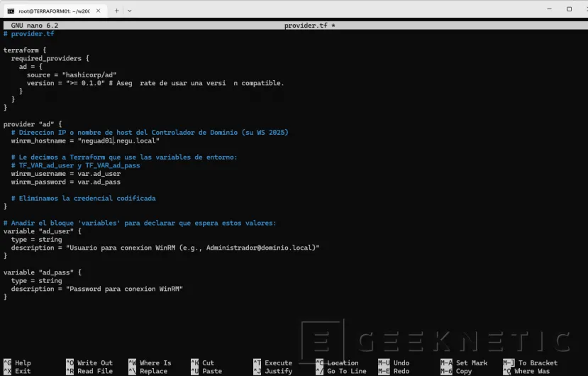Close the root@TERRAFORM01 tab
588x376 pixels.
[x=99, y=11]
